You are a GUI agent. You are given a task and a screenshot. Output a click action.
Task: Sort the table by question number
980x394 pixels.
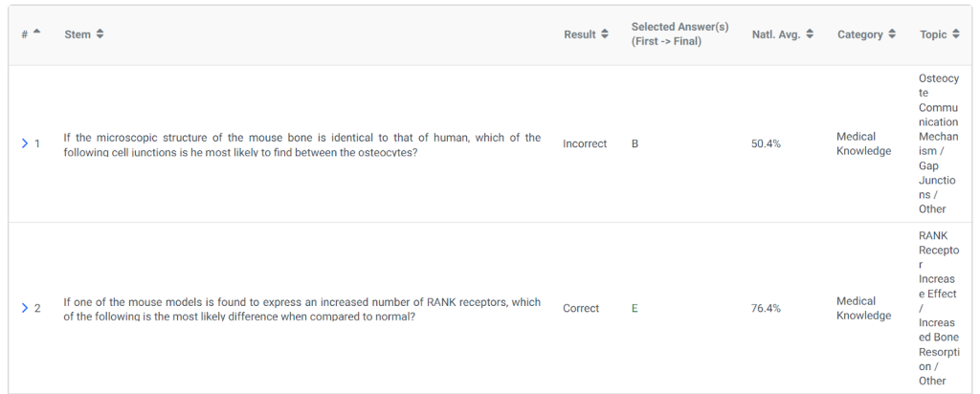pyautogui.click(x=36, y=33)
